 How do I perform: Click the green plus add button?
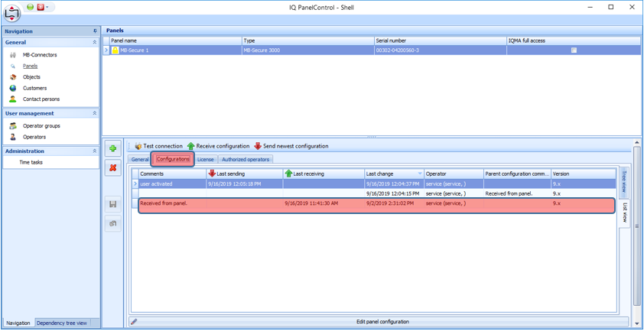click(113, 148)
